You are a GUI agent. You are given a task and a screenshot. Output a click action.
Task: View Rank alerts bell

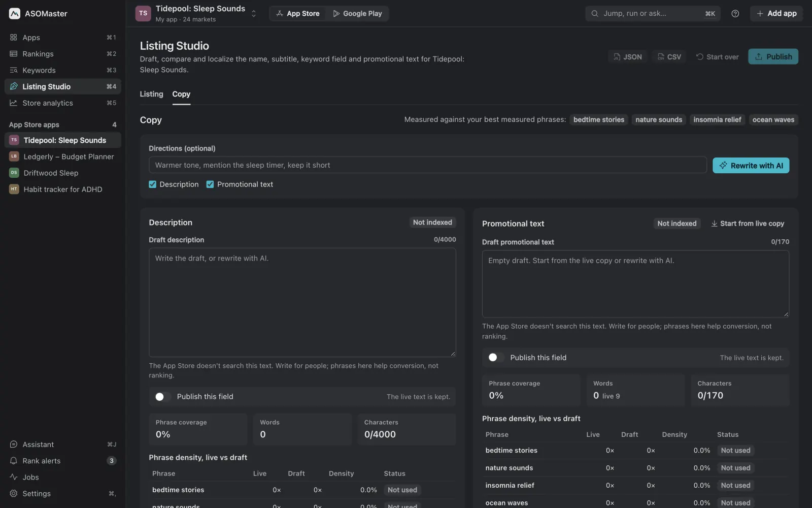click(14, 461)
